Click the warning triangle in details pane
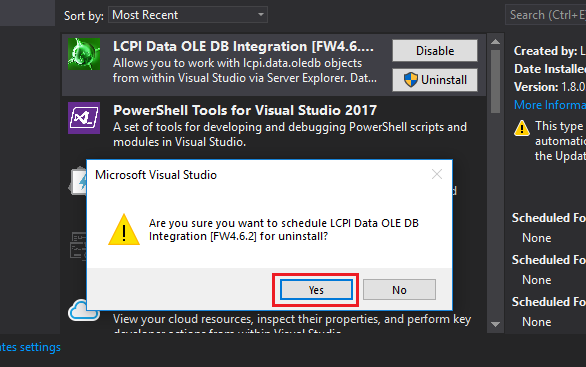Viewport: 586px width, 367px height. click(522, 128)
